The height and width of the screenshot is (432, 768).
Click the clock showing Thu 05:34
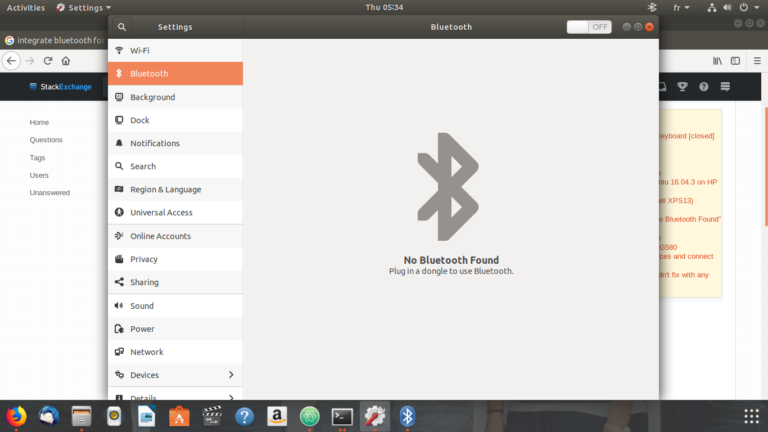384,7
